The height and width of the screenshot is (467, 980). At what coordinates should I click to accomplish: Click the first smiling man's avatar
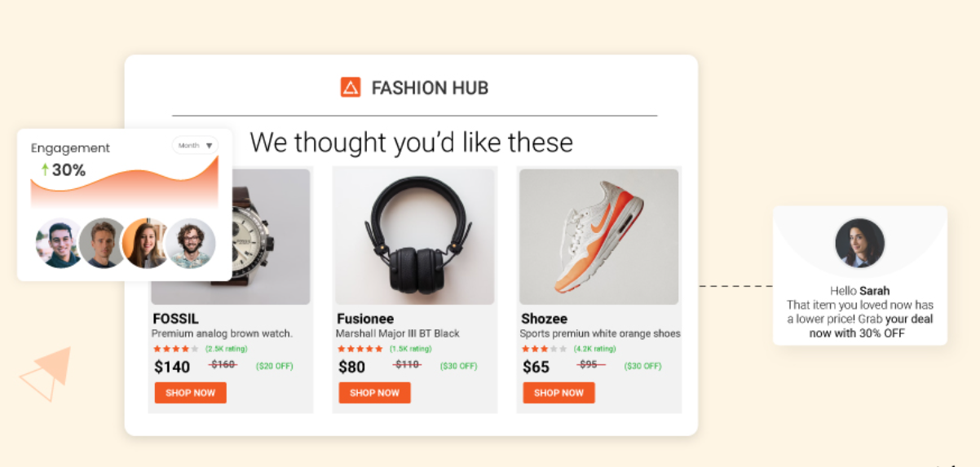click(x=60, y=243)
